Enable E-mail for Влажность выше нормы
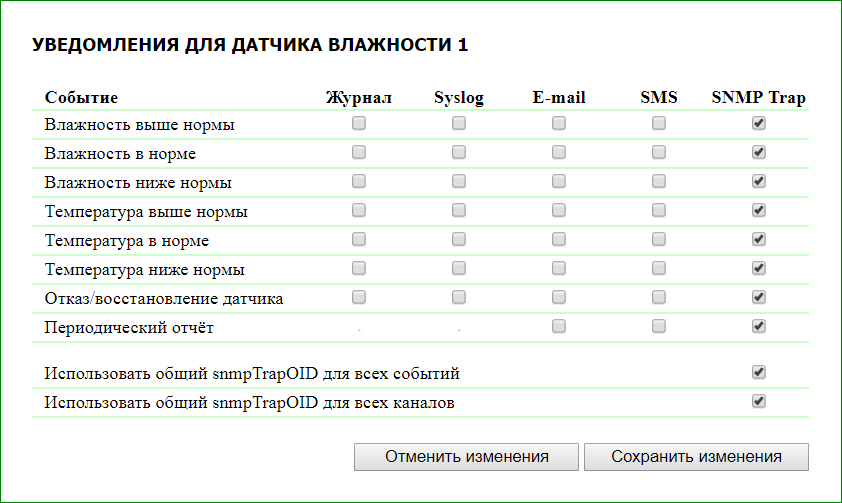The height and width of the screenshot is (503, 842). click(559, 123)
